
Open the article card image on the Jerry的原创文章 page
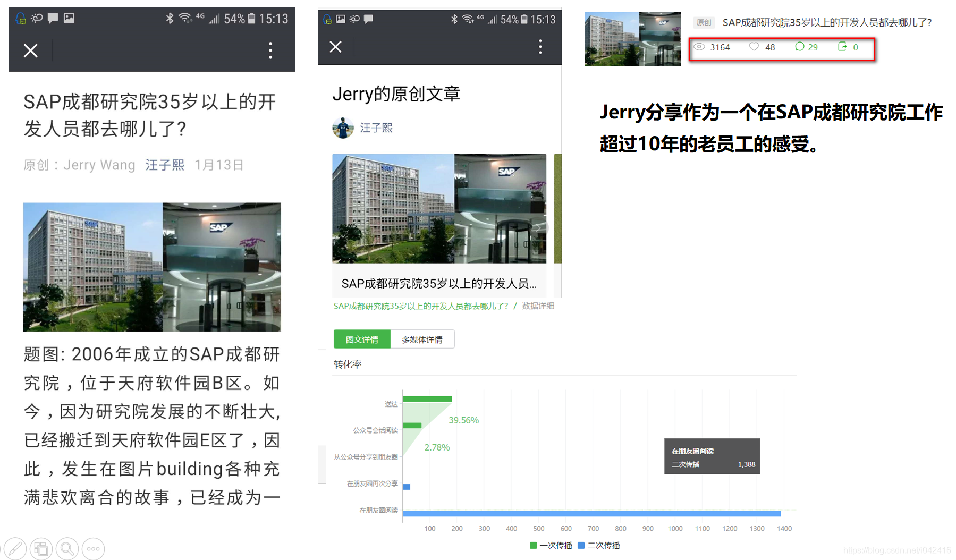coord(439,208)
